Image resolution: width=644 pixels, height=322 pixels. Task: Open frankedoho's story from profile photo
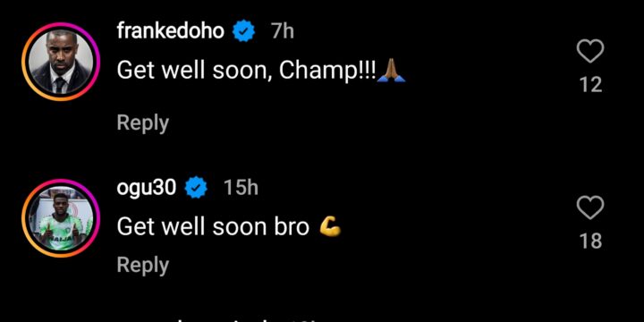pyautogui.click(x=61, y=62)
